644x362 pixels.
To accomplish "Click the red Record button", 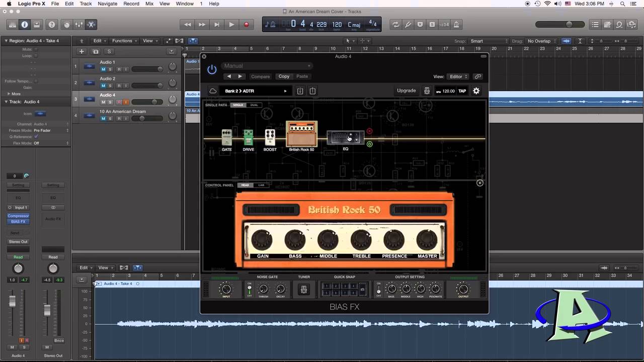I will point(246,24).
